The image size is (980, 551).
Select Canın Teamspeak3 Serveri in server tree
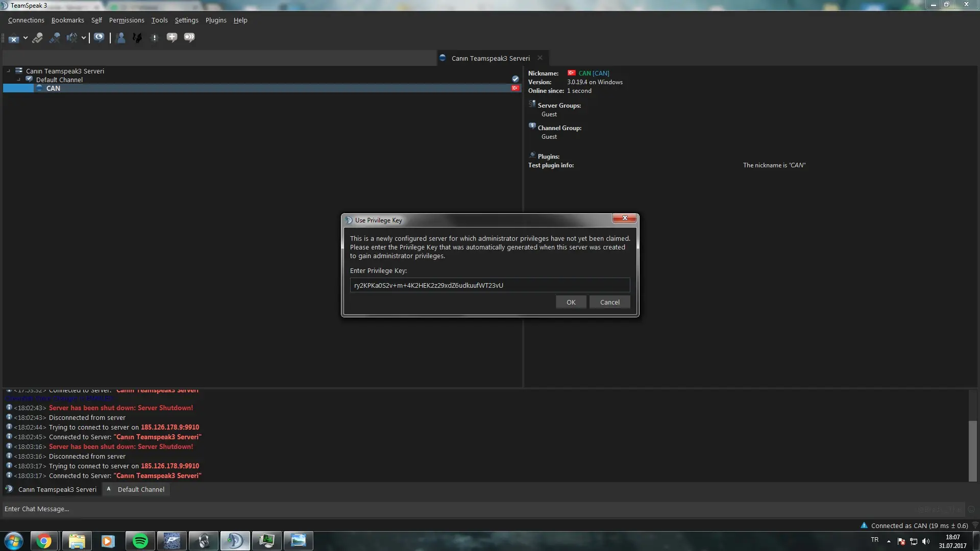(x=65, y=71)
